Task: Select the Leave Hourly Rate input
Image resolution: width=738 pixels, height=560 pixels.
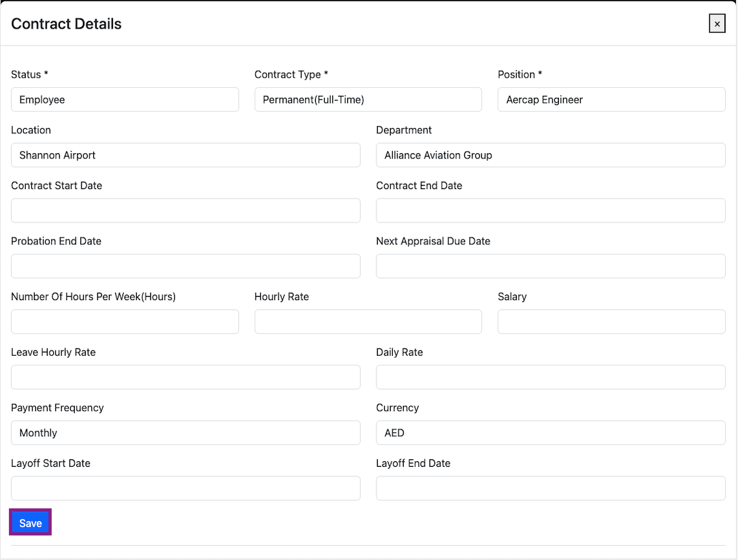Action: pos(185,377)
